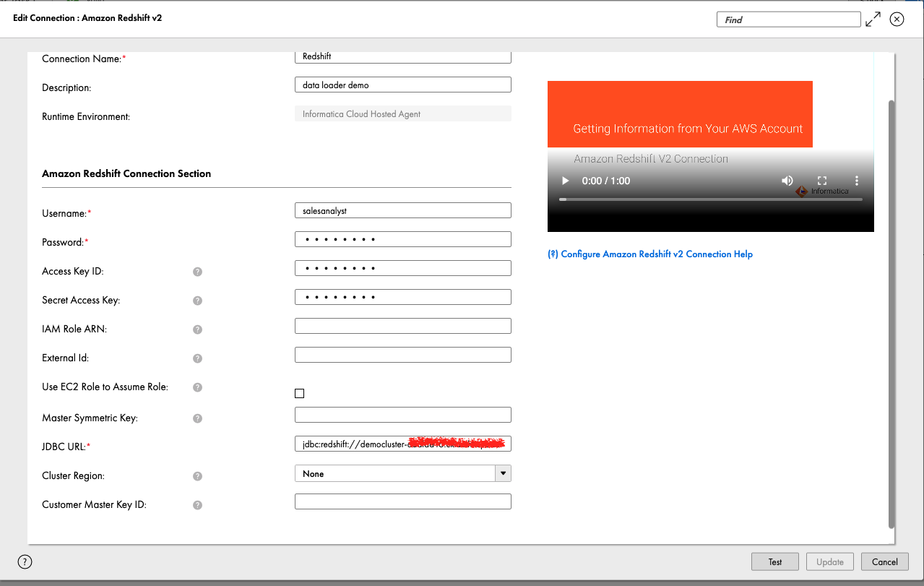This screenshot has width=924, height=586.
Task: Open the video's more options menu
Action: [856, 181]
